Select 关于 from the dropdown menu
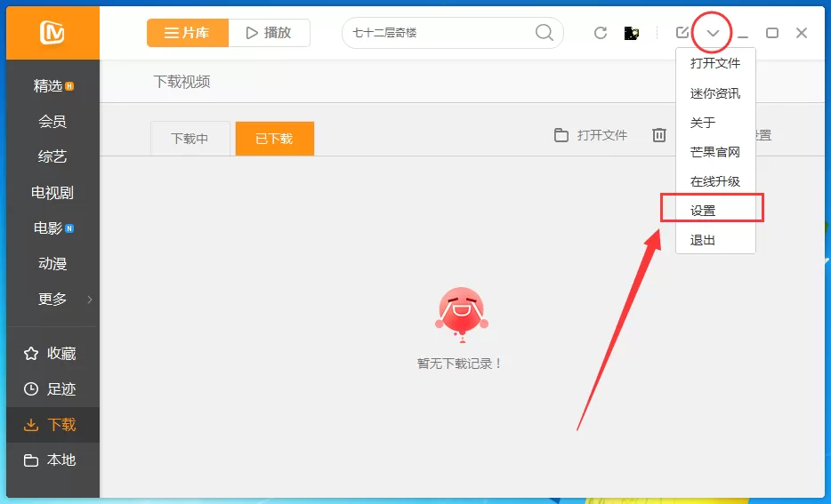Screen dimensions: 831x504 (x=715, y=123)
